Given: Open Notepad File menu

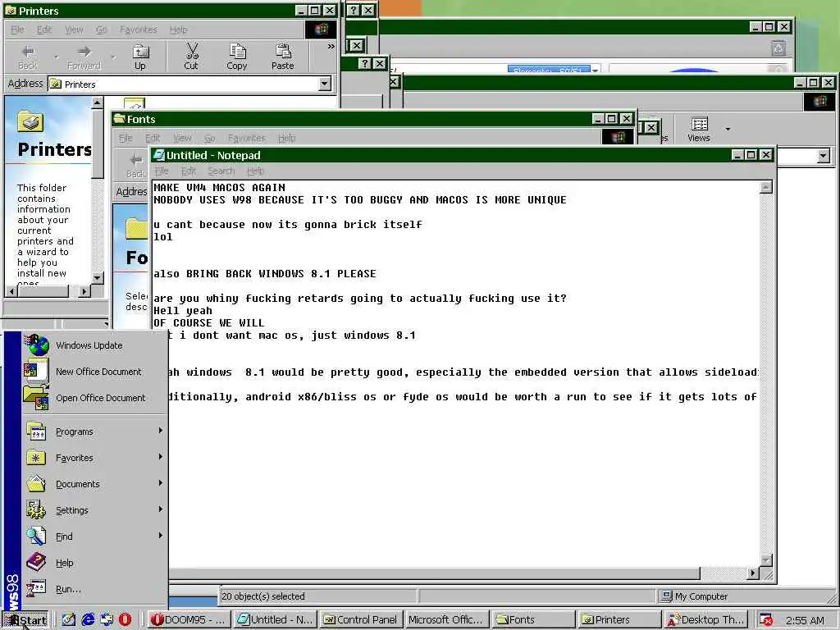Looking at the screenshot, I should [x=162, y=171].
